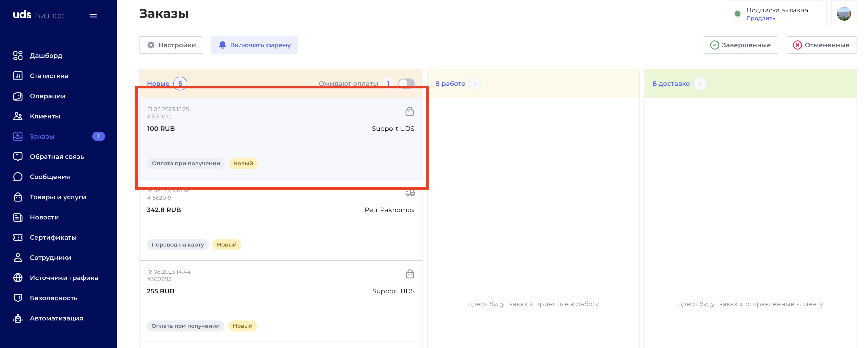Click the Продлить subscription link
Image resolution: width=868 pixels, height=348 pixels.
(761, 19)
